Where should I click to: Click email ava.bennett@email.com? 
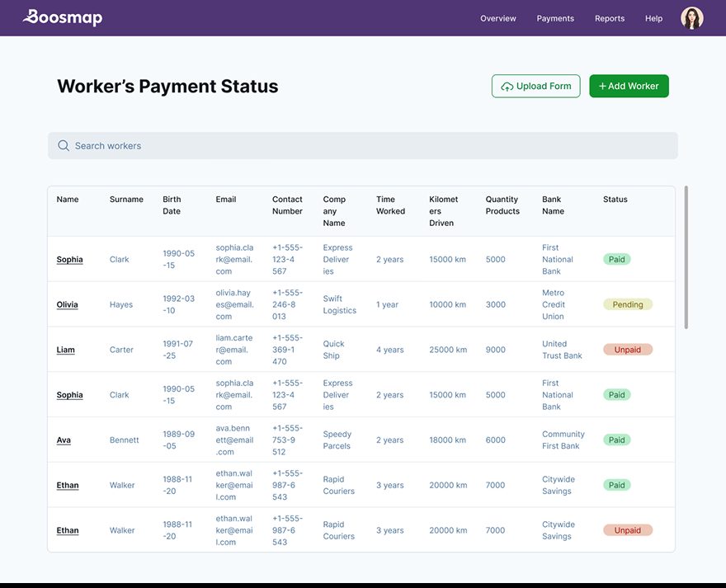234,440
